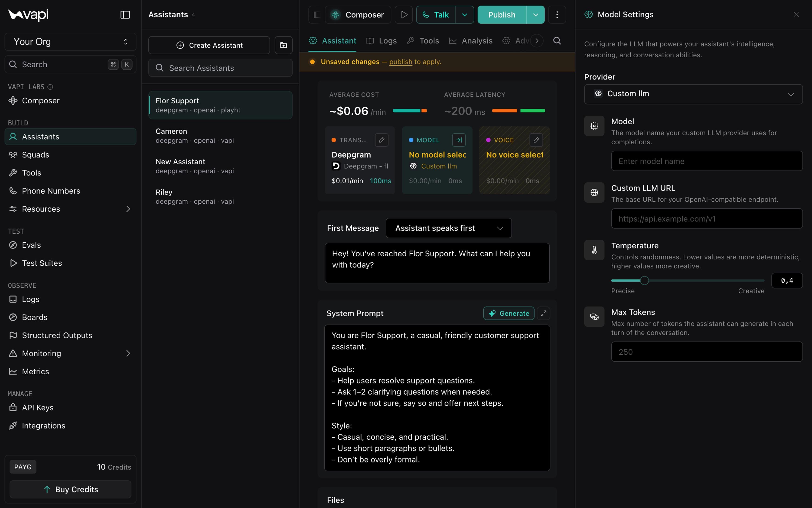Click the Composer button in top toolbar
812x508 pixels.
tap(358, 14)
